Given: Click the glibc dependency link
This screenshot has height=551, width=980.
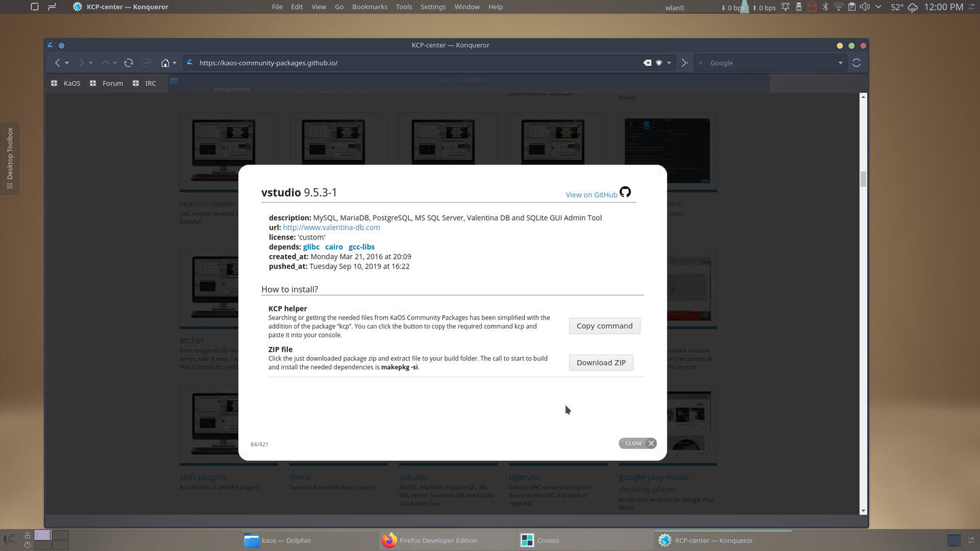Looking at the screenshot, I should point(311,247).
